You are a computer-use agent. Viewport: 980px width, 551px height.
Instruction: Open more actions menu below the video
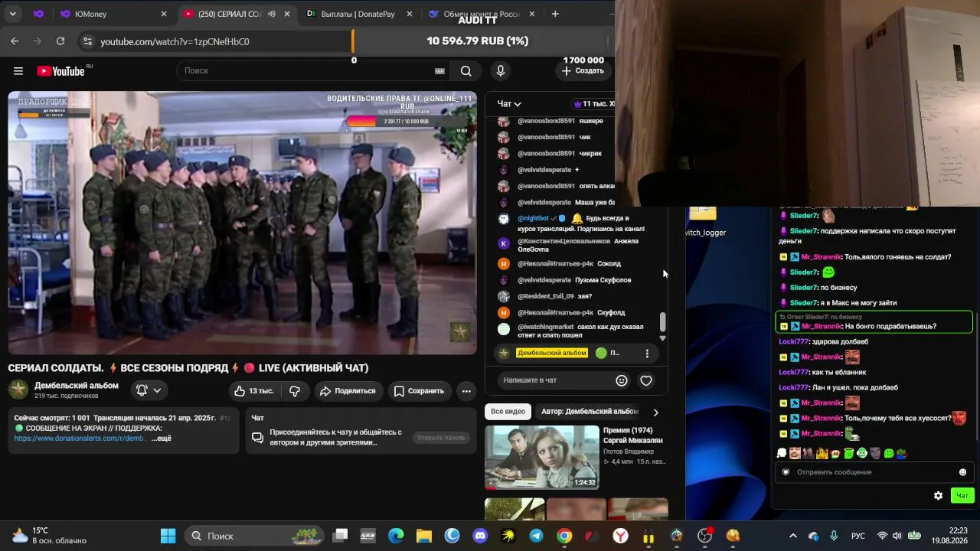click(466, 391)
